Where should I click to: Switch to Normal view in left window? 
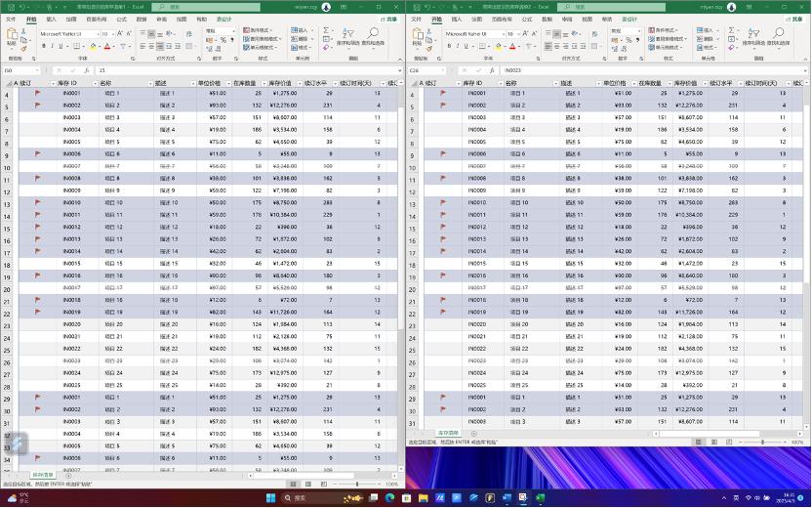click(293, 485)
